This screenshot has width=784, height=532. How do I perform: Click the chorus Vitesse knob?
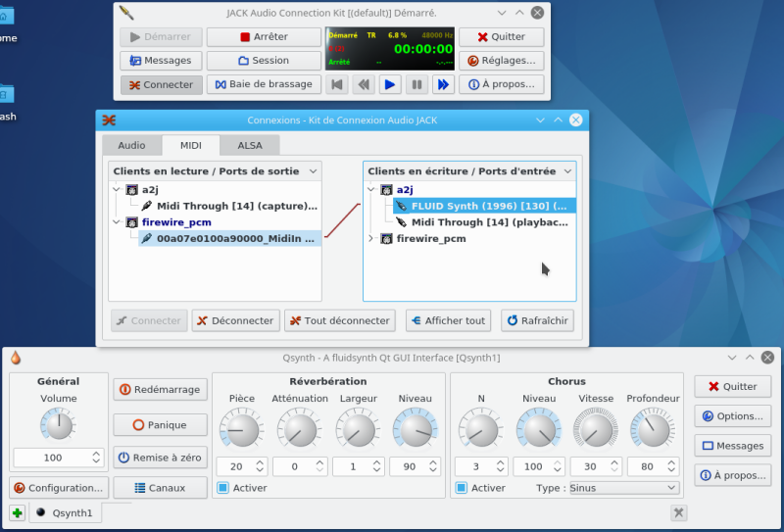[x=596, y=429]
